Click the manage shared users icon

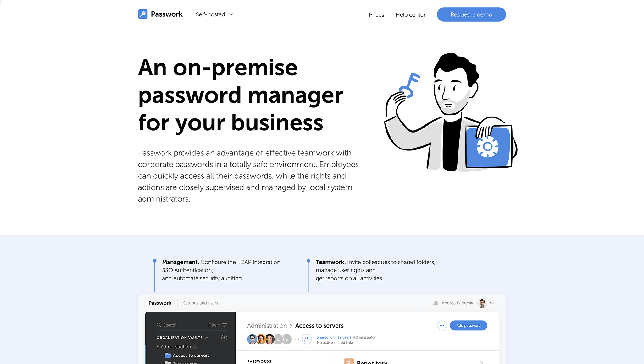[308, 340]
